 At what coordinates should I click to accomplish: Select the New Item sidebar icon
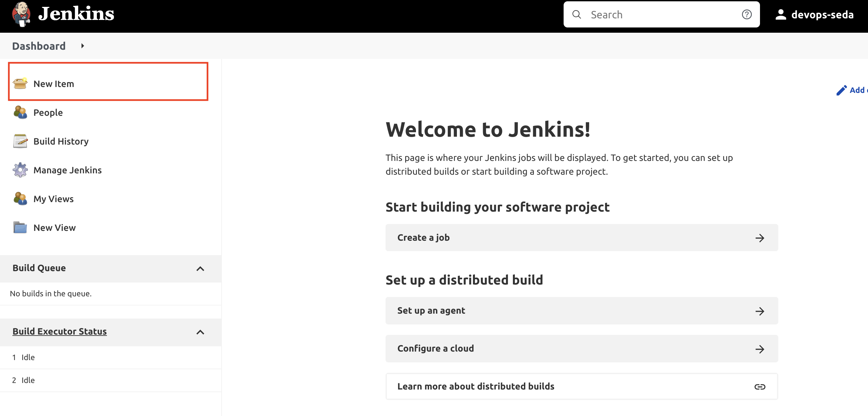point(21,84)
